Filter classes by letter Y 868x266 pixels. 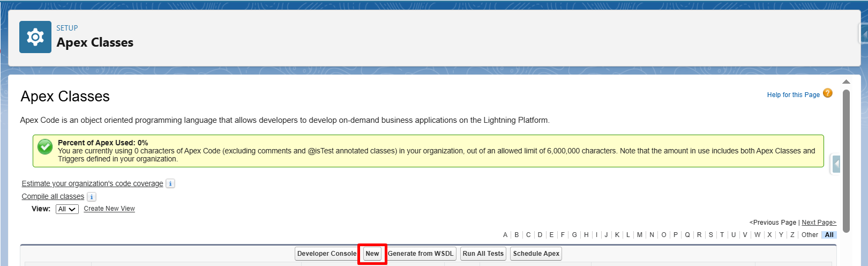(x=781, y=235)
